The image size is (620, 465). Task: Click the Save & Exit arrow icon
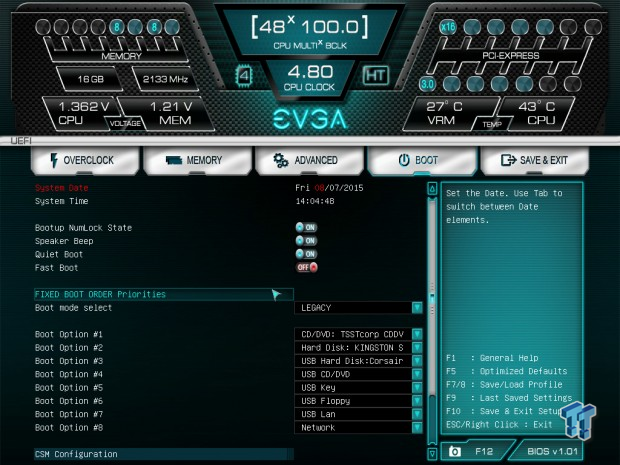pos(508,160)
